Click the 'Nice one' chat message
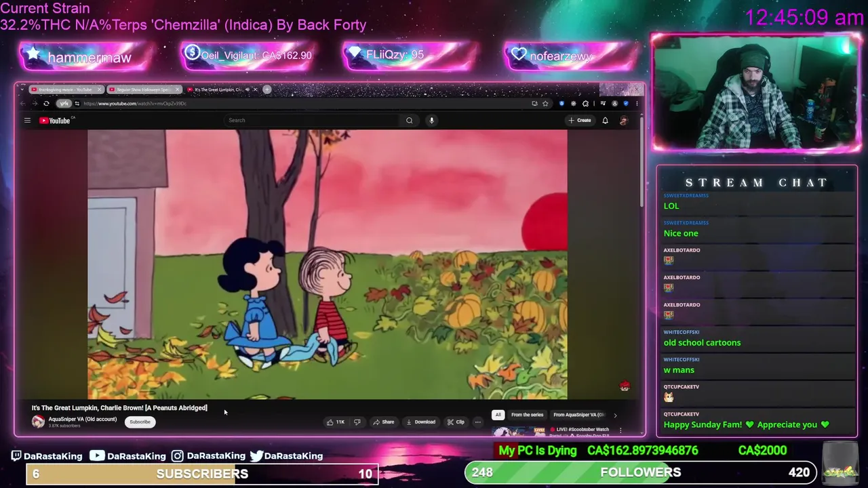The width and height of the screenshot is (868, 488). click(x=681, y=233)
